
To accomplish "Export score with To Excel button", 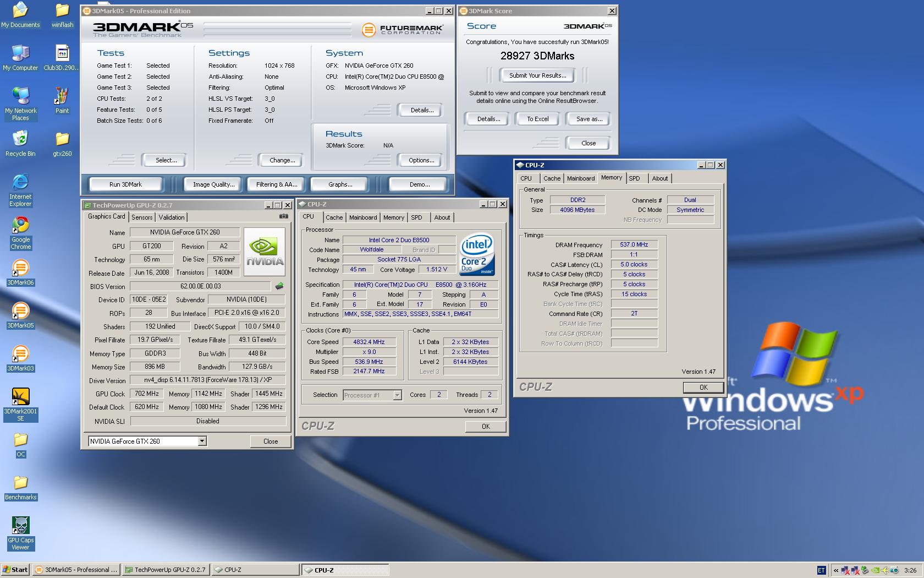I will point(538,119).
